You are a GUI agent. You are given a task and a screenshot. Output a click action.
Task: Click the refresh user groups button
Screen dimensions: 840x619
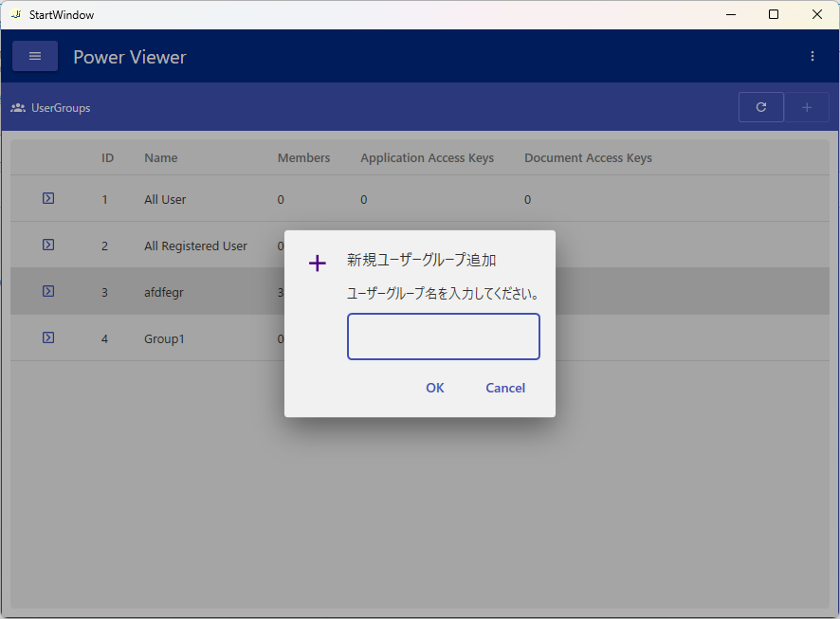tap(760, 107)
